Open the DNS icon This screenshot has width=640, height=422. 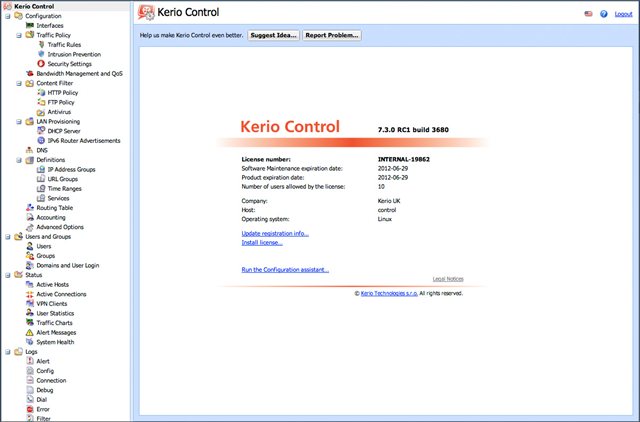pos(30,150)
